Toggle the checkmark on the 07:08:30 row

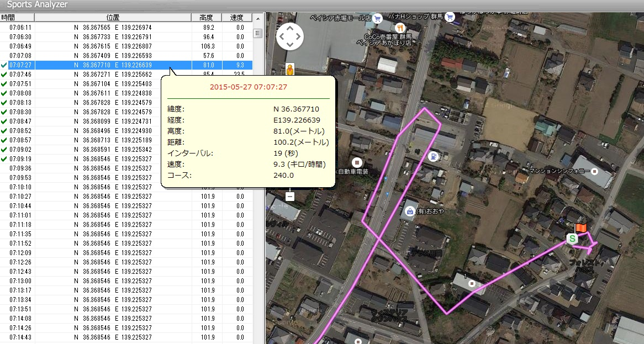coord(3,112)
